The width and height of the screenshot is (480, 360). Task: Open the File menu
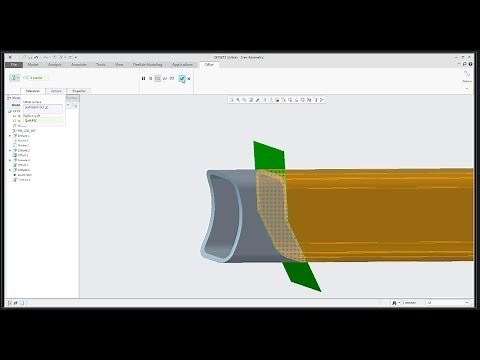point(14,65)
